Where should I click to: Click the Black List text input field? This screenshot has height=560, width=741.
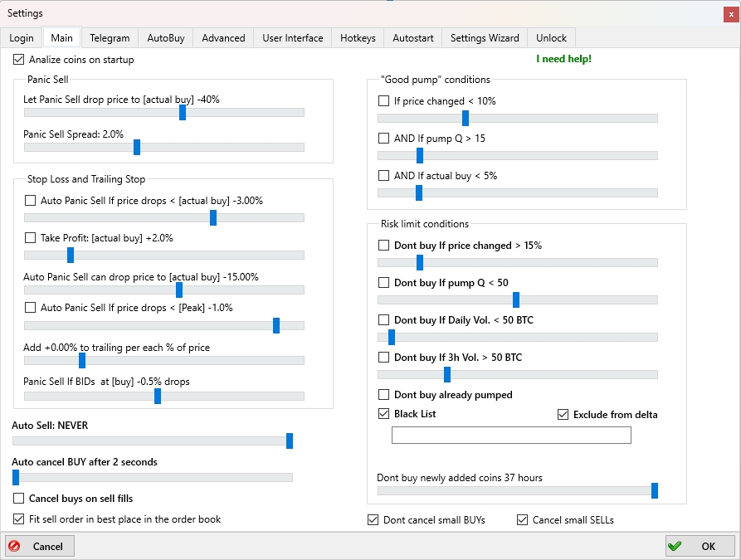tap(511, 436)
